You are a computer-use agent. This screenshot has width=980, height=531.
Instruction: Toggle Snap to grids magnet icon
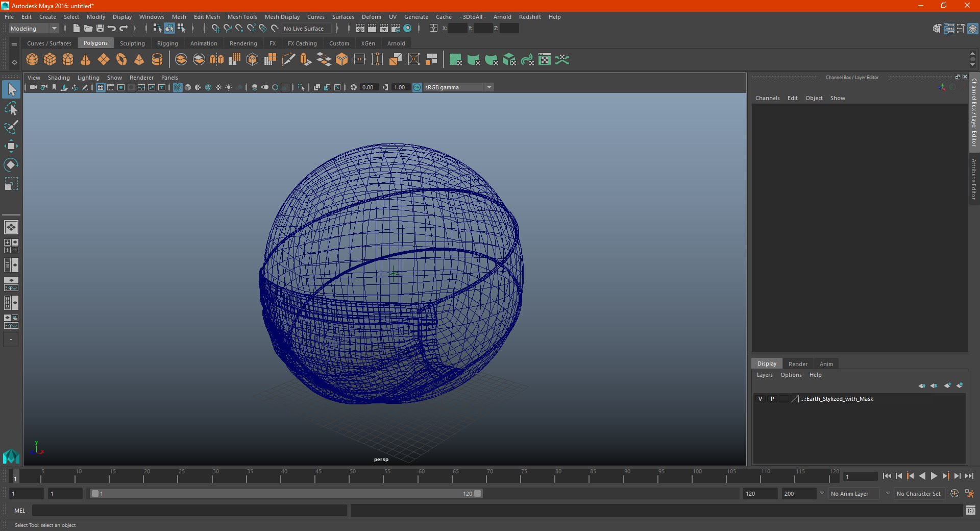coord(215,29)
